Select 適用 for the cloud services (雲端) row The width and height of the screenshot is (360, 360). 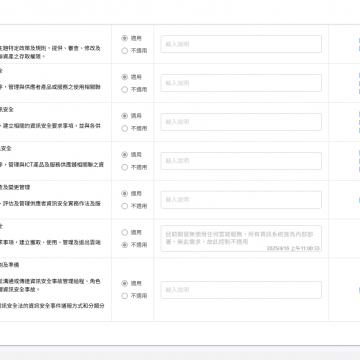coord(125,232)
